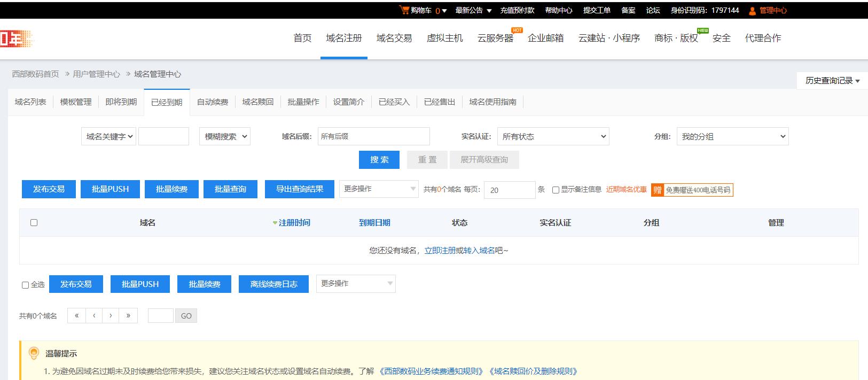Enable 显示备注信息 checkbox
This screenshot has height=380, width=868.
(x=556, y=190)
